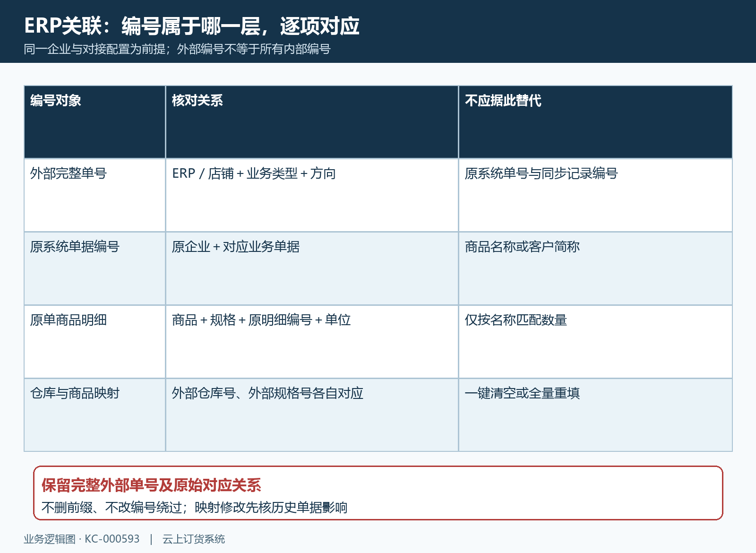Image resolution: width=756 pixels, height=553 pixels.
Task: Select the '仓库与商品映射' cell
Action: 95,415
